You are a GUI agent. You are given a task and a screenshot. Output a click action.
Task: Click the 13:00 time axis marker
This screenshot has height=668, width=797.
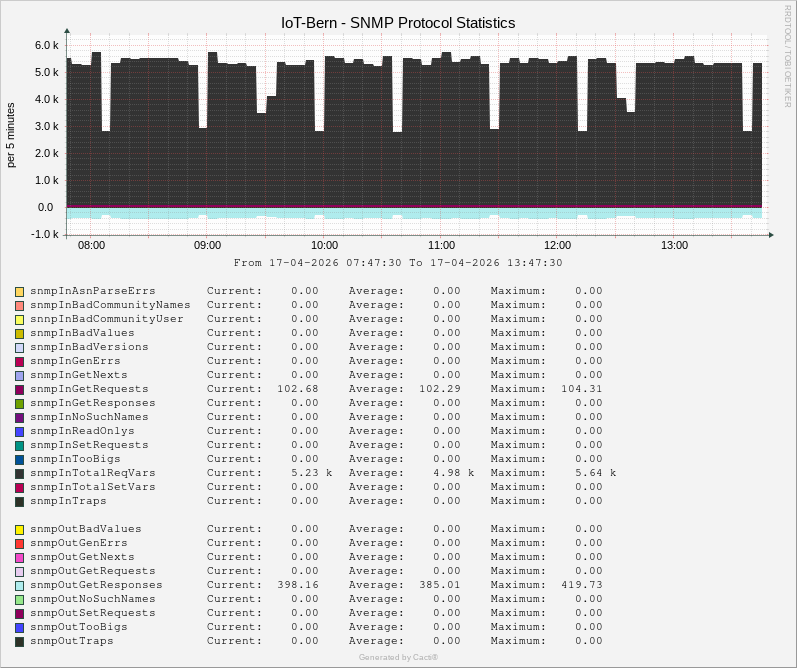pos(674,245)
